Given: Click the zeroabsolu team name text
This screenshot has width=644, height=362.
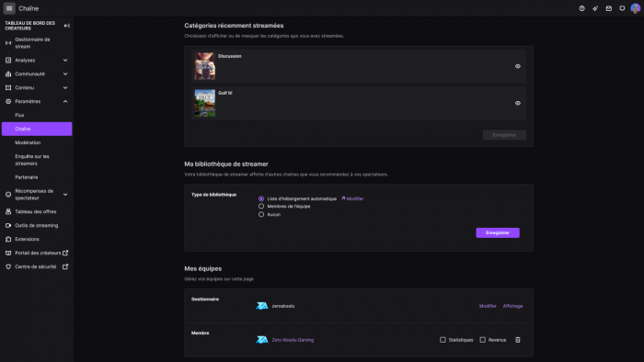Looking at the screenshot, I should [283, 306].
